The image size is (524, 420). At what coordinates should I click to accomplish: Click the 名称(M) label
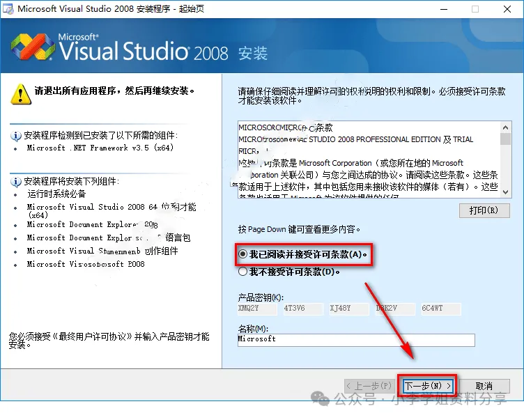[253, 329]
